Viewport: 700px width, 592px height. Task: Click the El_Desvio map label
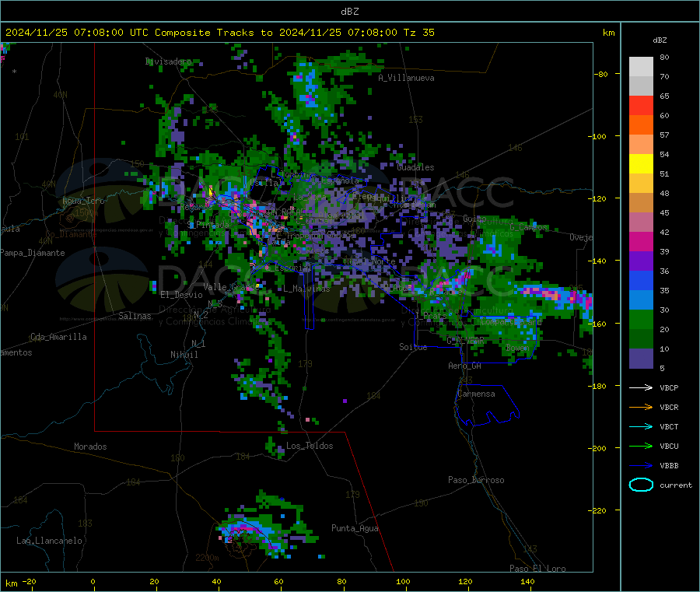tap(181, 295)
